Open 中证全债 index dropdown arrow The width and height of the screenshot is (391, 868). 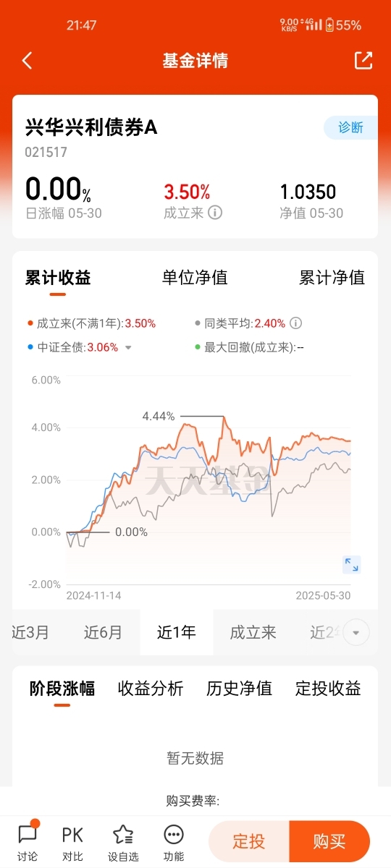[x=128, y=347]
